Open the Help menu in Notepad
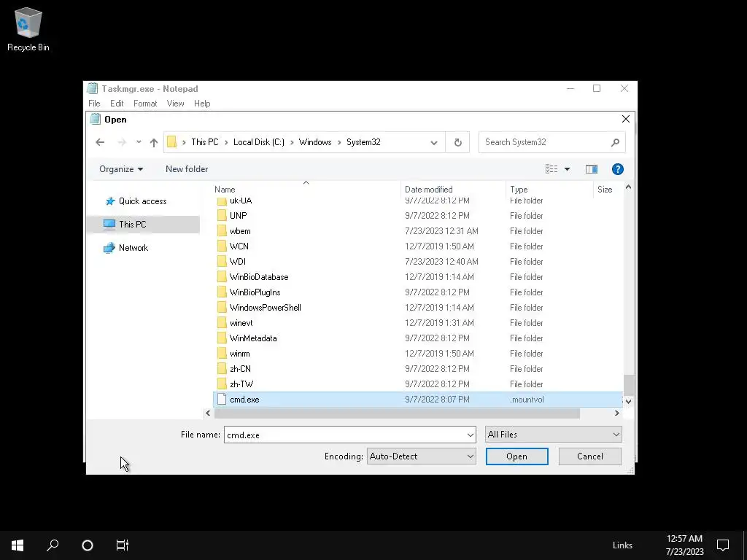The height and width of the screenshot is (560, 747). click(202, 104)
